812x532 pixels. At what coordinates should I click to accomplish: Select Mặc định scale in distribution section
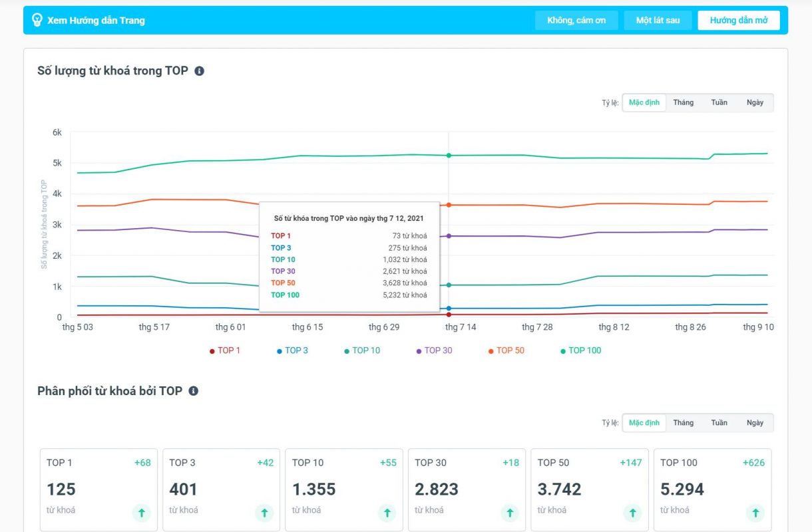[x=644, y=423]
